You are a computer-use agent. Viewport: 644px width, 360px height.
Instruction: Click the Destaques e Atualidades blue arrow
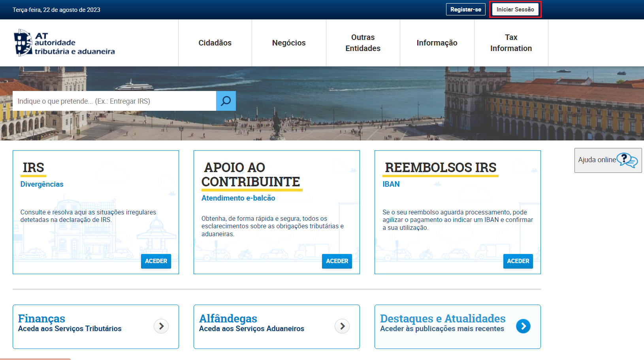click(x=523, y=326)
